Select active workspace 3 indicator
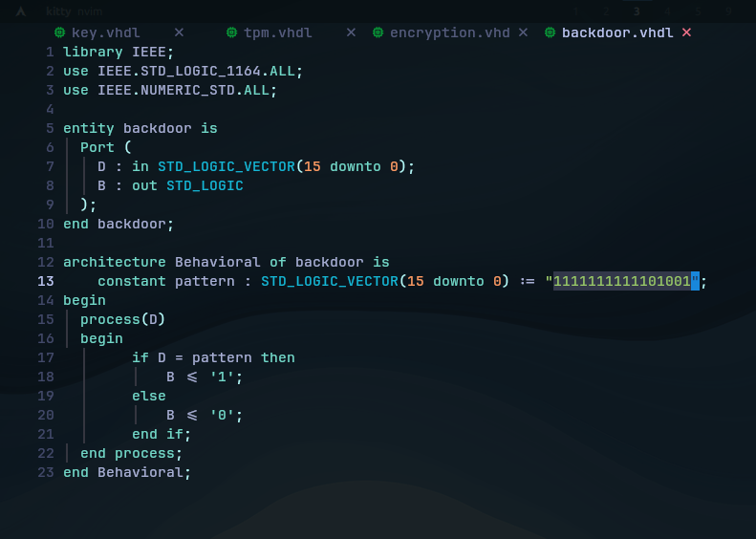This screenshot has height=539, width=756. [x=637, y=11]
